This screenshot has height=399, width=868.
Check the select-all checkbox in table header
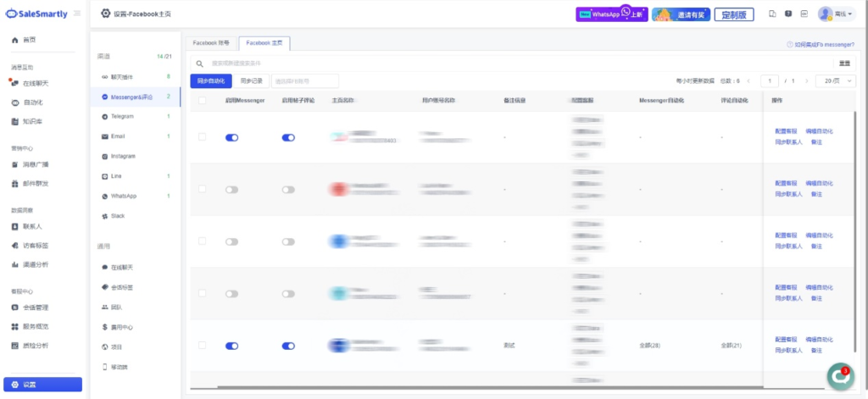click(202, 101)
